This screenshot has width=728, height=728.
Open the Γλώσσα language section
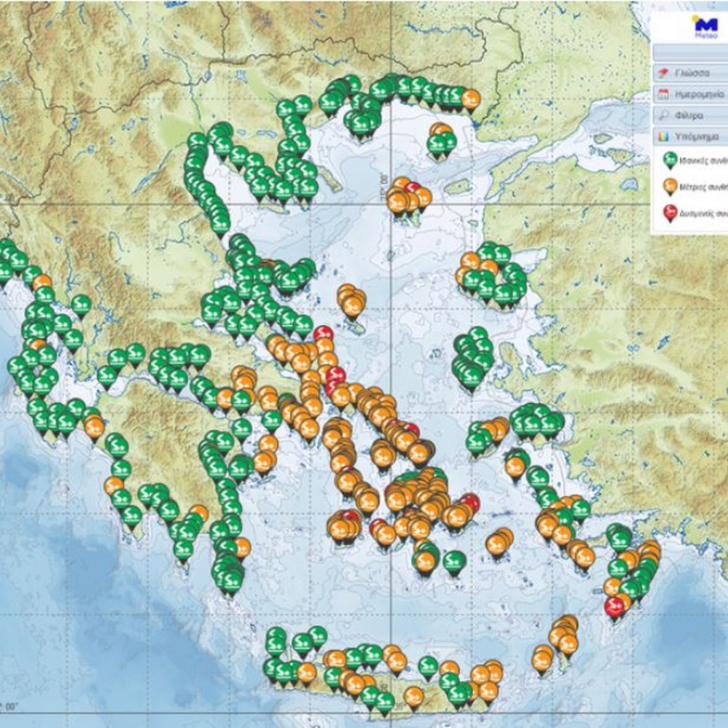[691, 74]
